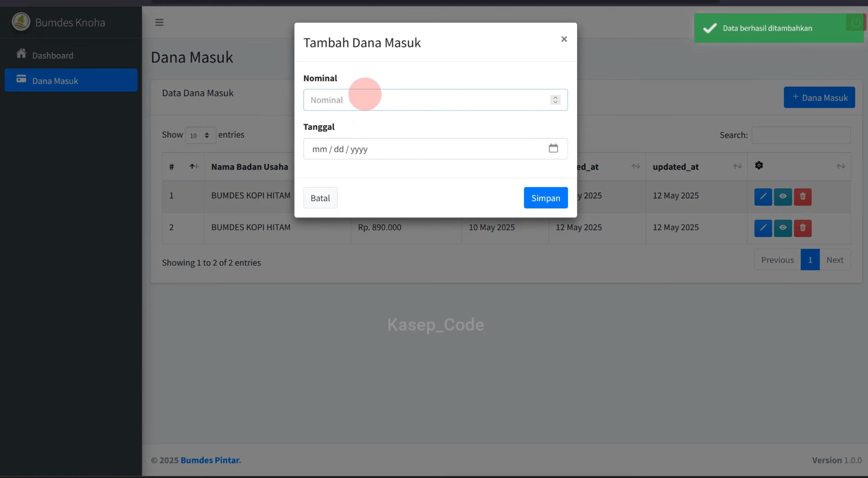The image size is (868, 478).
Task: Sort by updated_at column
Action: click(696, 167)
